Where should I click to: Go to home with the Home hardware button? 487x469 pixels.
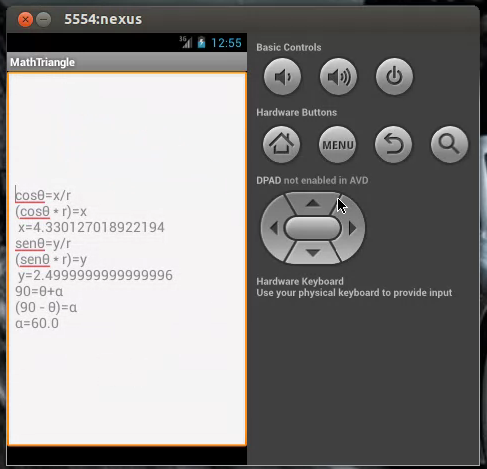point(281,144)
